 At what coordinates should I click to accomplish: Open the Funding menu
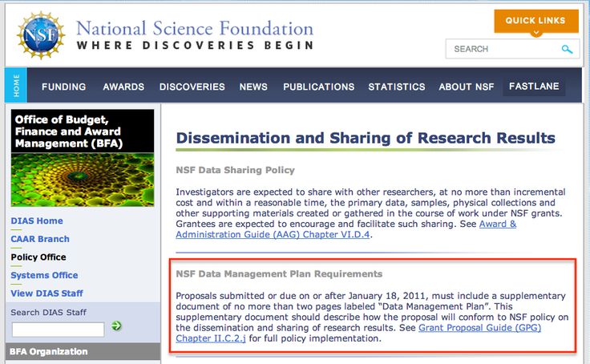(63, 87)
